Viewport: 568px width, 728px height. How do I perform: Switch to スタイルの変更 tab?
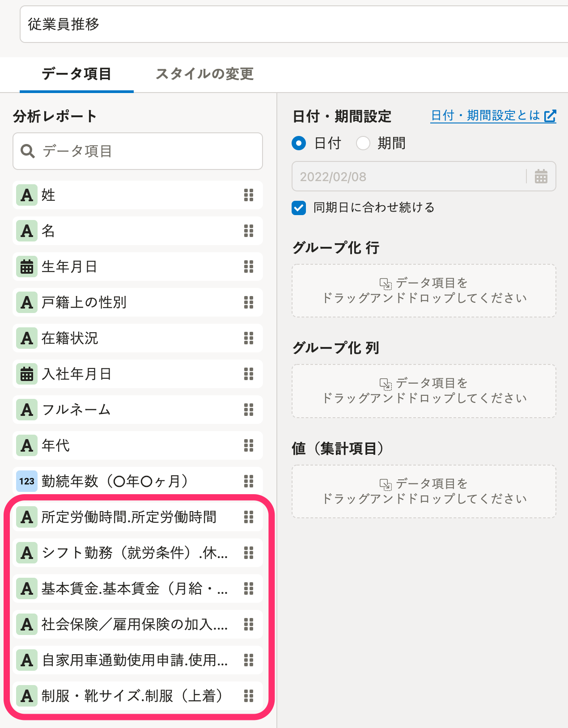click(205, 74)
